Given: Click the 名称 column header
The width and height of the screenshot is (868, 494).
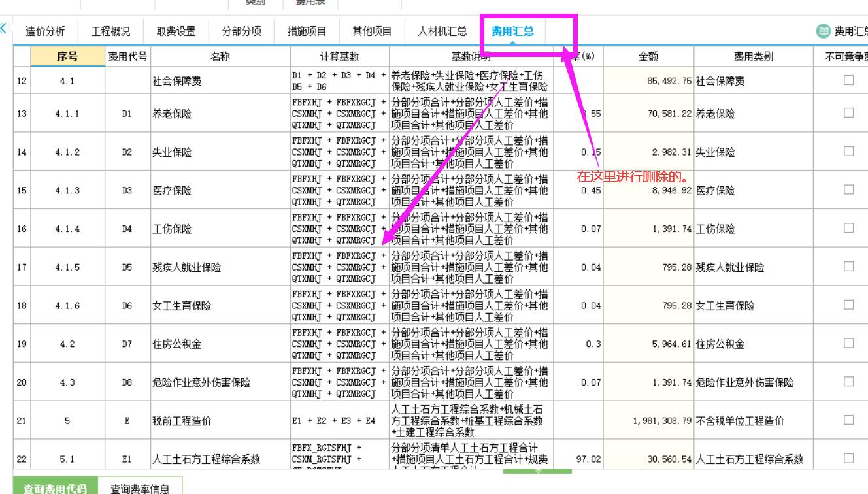Looking at the screenshot, I should coord(220,57).
